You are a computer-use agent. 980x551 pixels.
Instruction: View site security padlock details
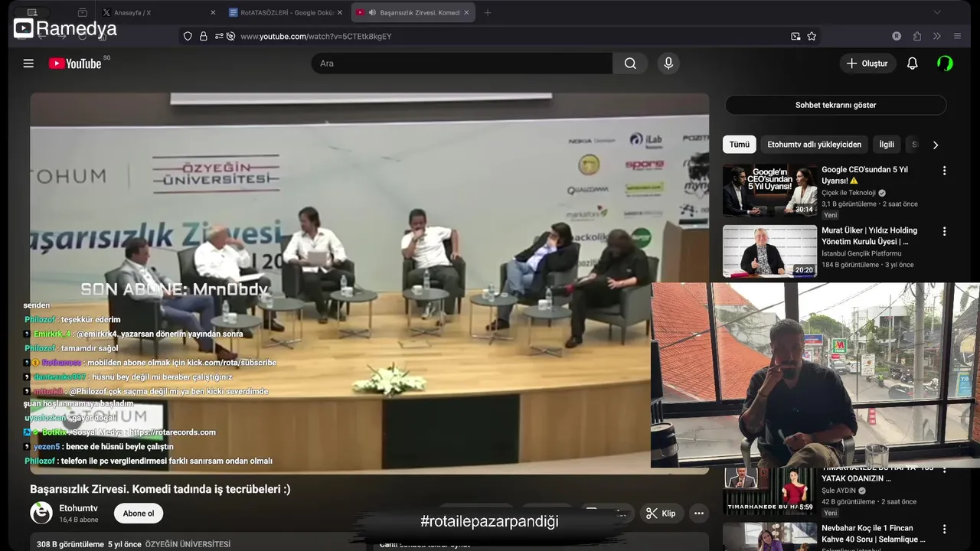[204, 36]
